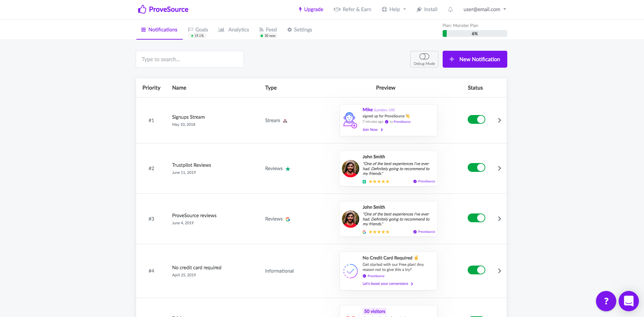Image resolution: width=644 pixels, height=317 pixels.
Task: Open the user@email.com account dropdown
Action: (485, 9)
